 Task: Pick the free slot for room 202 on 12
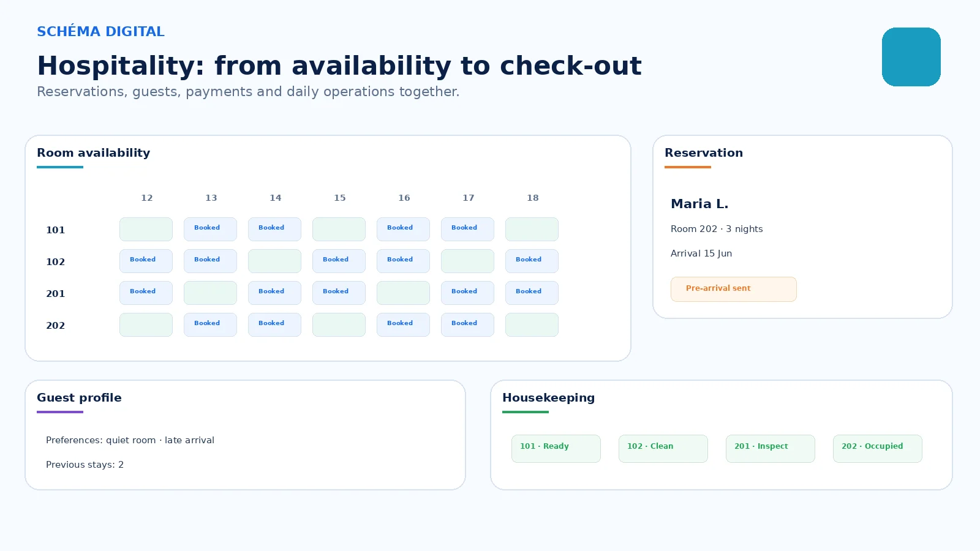coord(146,324)
